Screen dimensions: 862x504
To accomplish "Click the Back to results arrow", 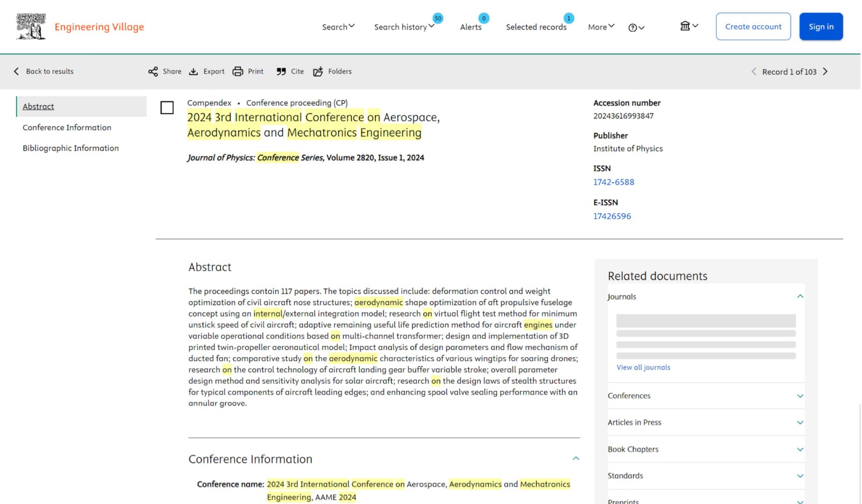I will [x=16, y=71].
